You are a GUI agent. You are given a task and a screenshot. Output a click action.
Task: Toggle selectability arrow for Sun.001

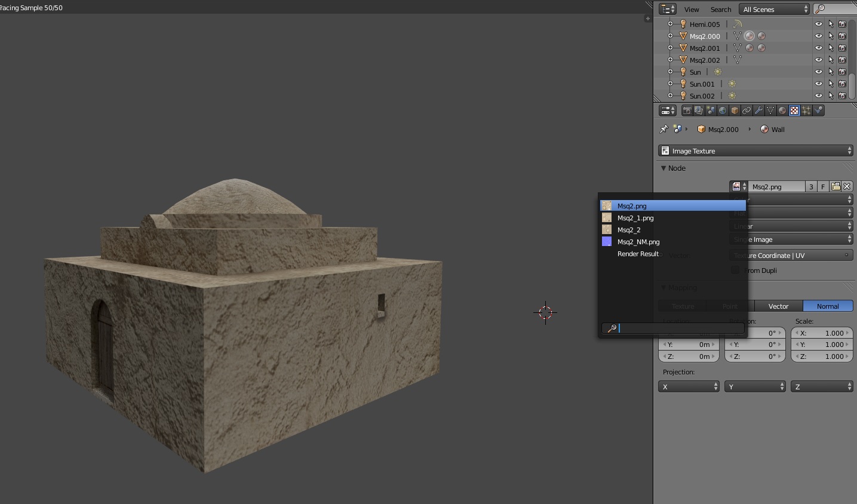coord(831,84)
